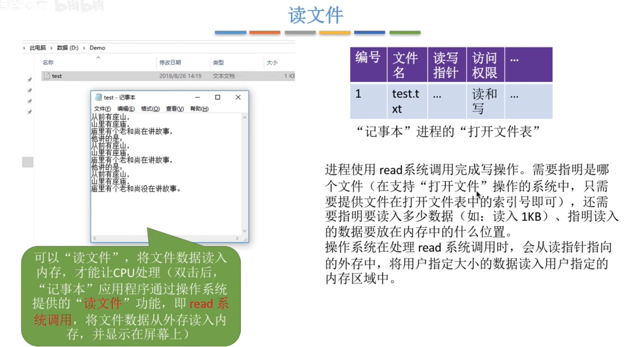The height and width of the screenshot is (347, 644).
Task: Click the Notepad icon in title bar
Action: tap(98, 97)
